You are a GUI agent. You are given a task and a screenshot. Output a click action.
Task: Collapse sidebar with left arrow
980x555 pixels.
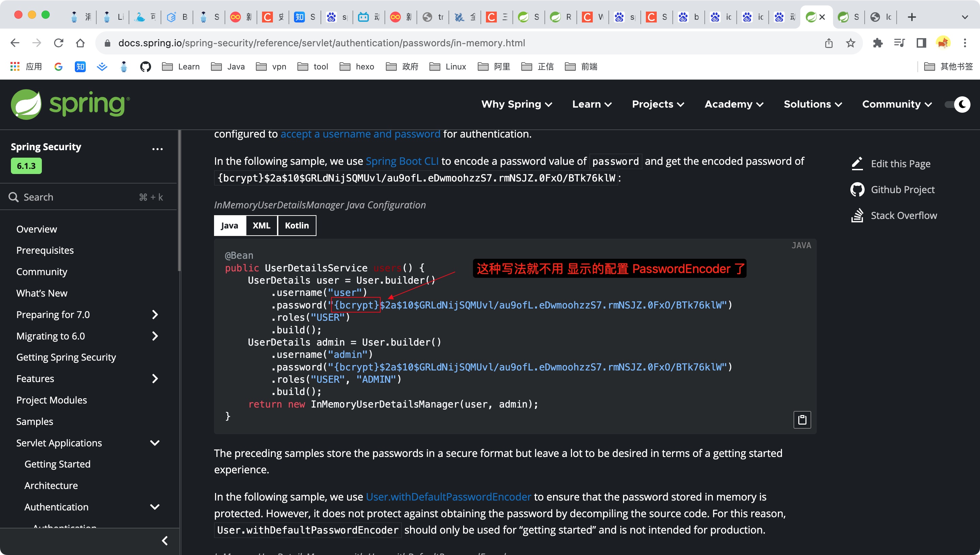pyautogui.click(x=165, y=540)
